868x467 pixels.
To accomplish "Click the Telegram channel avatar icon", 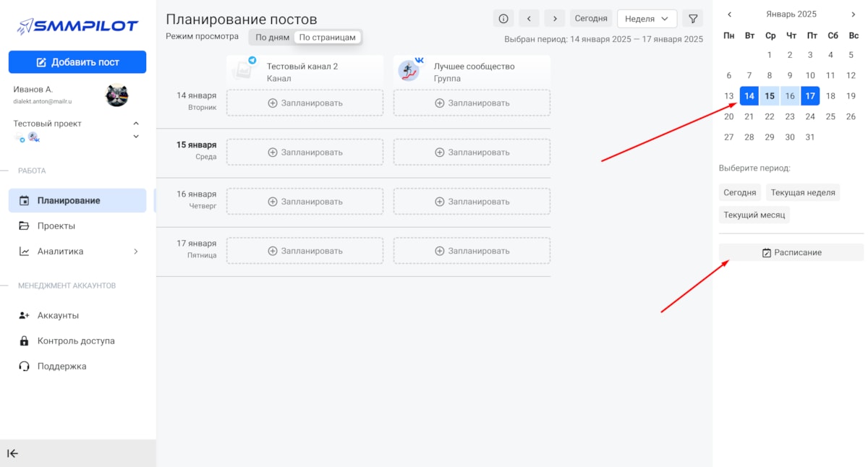I will [x=243, y=70].
